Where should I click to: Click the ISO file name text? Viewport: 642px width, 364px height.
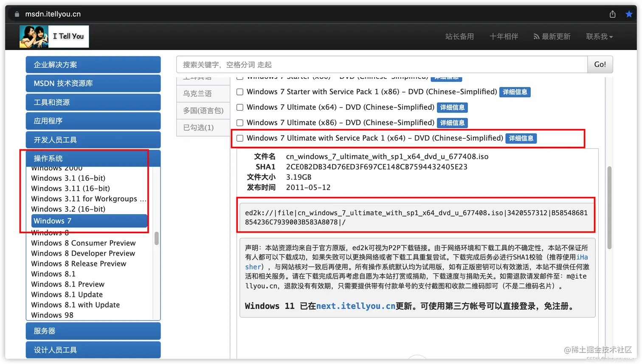pyautogui.click(x=387, y=157)
